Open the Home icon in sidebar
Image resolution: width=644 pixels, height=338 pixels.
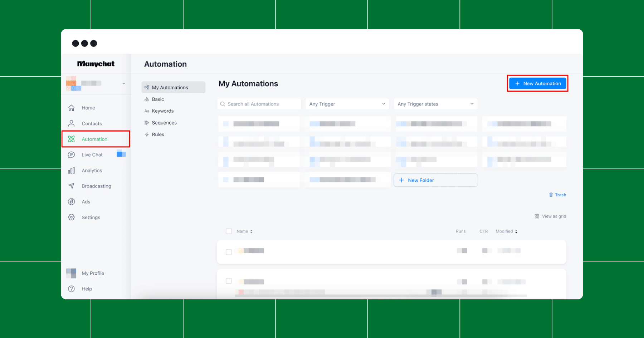click(x=71, y=108)
